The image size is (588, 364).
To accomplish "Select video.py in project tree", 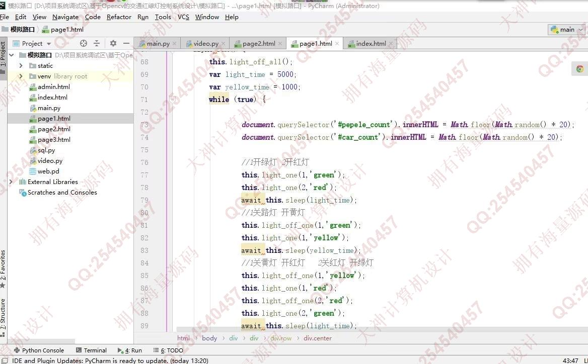I will [50, 161].
